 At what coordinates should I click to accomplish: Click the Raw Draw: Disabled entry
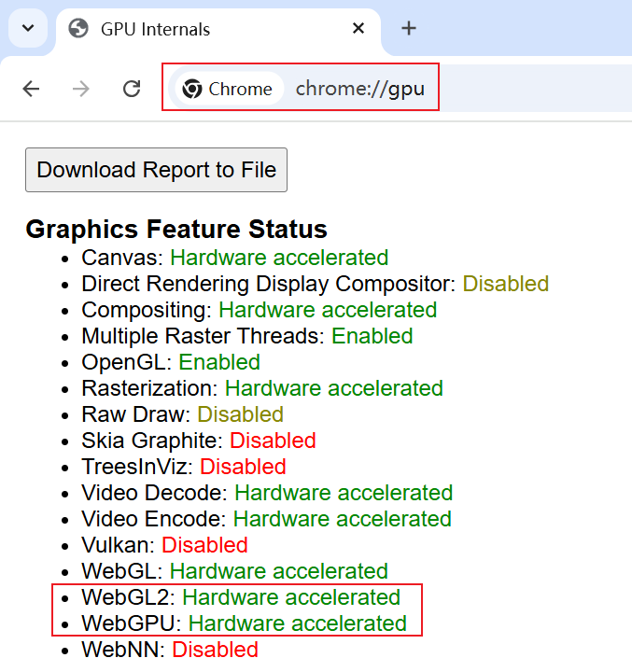(182, 414)
